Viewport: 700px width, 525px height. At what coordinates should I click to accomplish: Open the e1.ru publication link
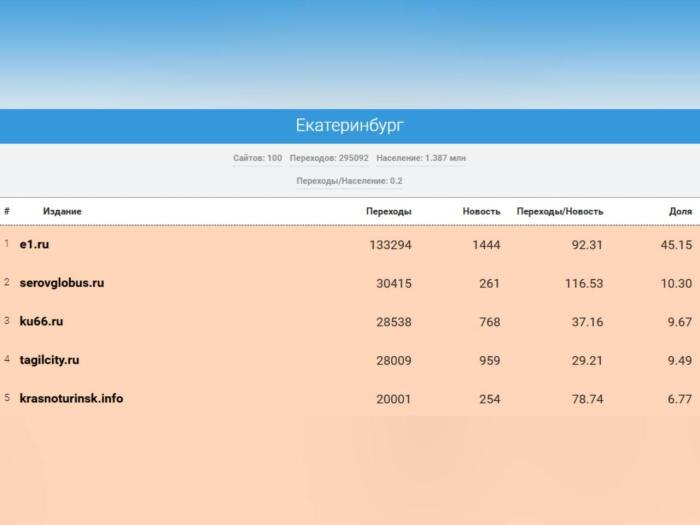tap(34, 244)
